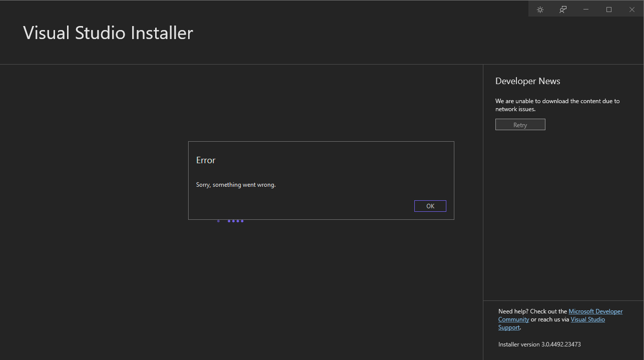The width and height of the screenshot is (644, 360).
Task: Select the "Sorry, something went wrong." message
Action: pos(236,185)
